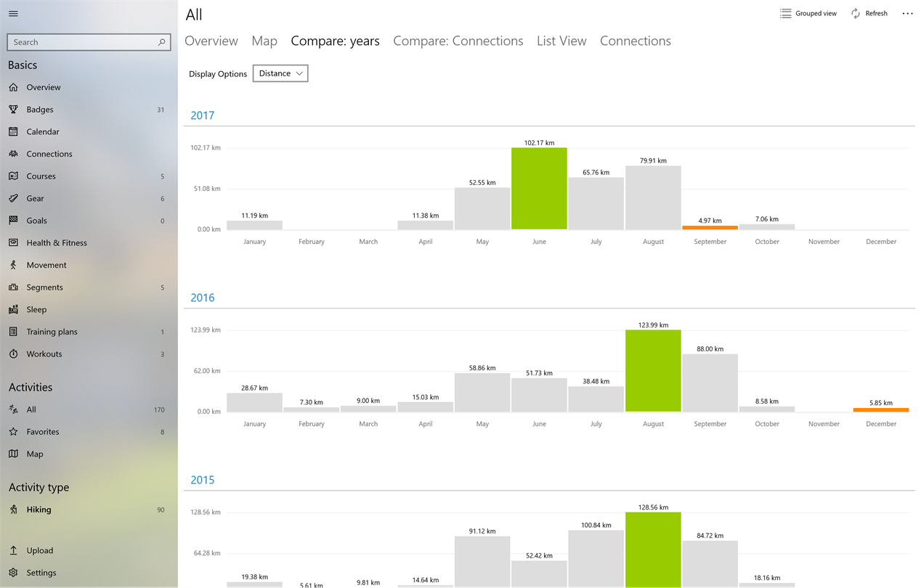The height and width of the screenshot is (588, 921).
Task: Click the Refresh button
Action: 869,13
